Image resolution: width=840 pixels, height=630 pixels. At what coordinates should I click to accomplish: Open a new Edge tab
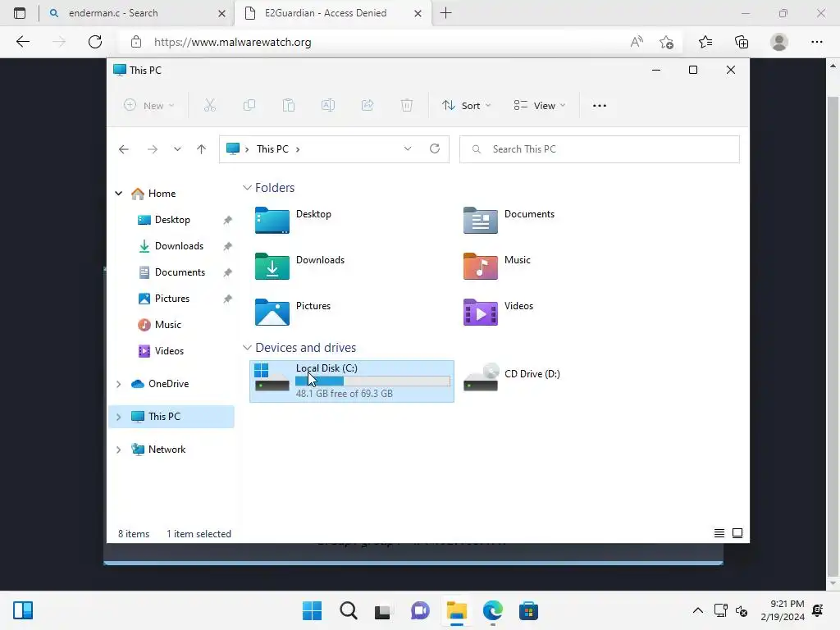445,13
